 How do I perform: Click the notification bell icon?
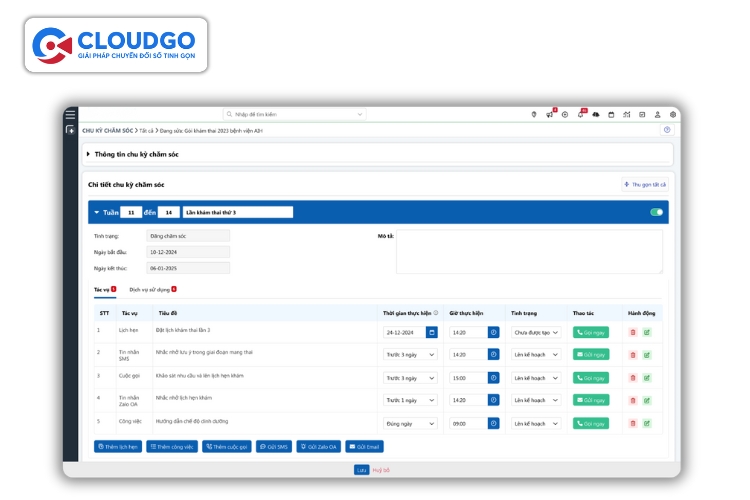tap(581, 115)
